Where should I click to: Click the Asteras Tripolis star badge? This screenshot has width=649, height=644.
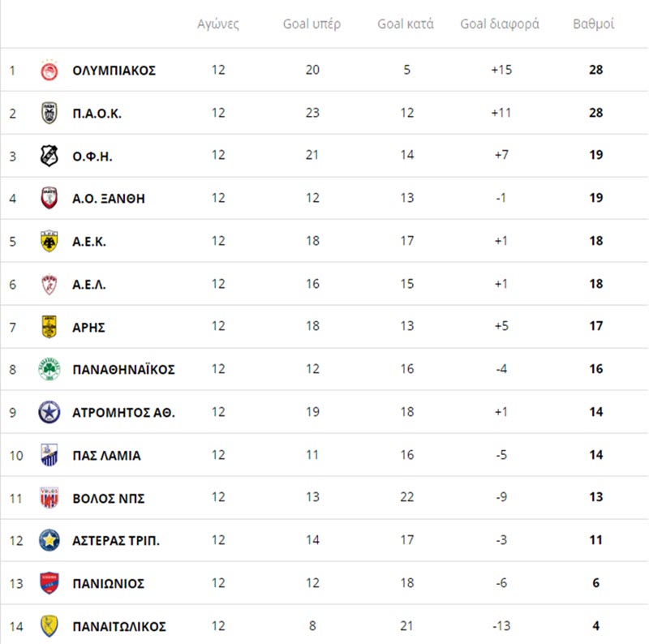(49, 540)
